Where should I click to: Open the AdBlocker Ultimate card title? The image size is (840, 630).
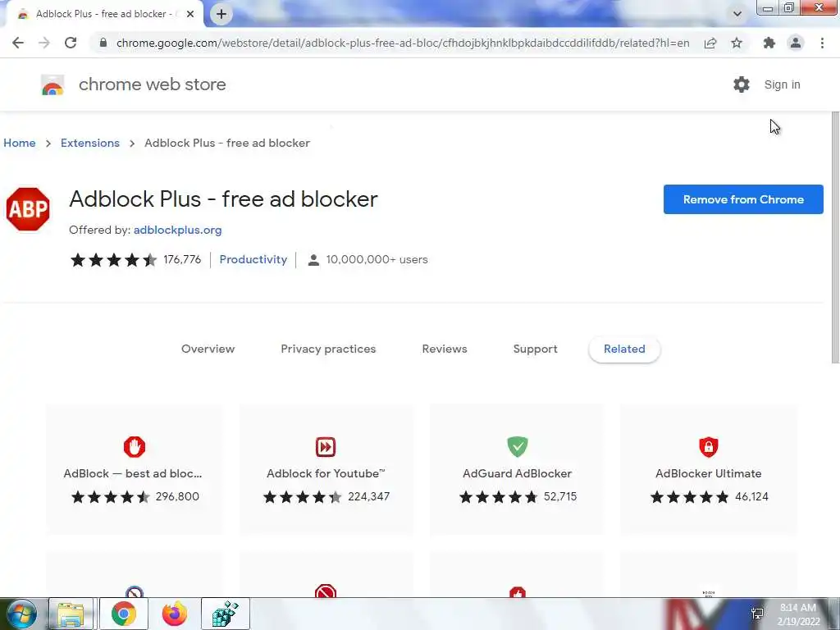click(x=708, y=473)
